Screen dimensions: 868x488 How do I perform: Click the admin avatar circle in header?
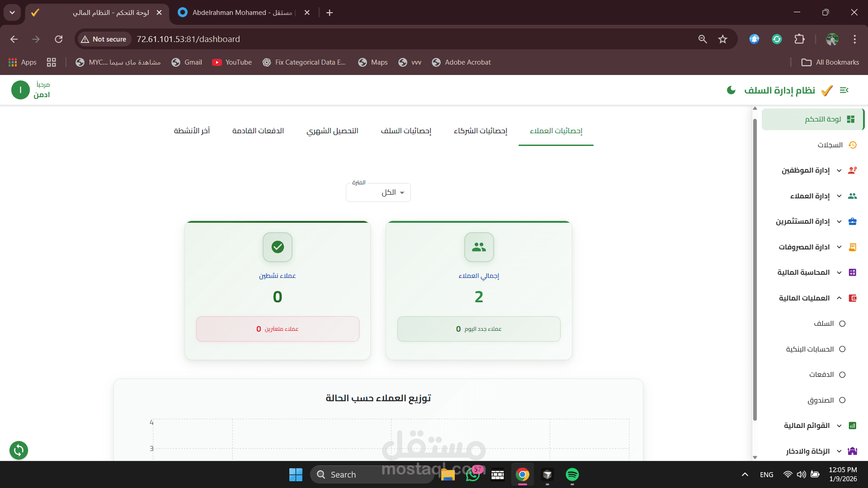point(20,90)
